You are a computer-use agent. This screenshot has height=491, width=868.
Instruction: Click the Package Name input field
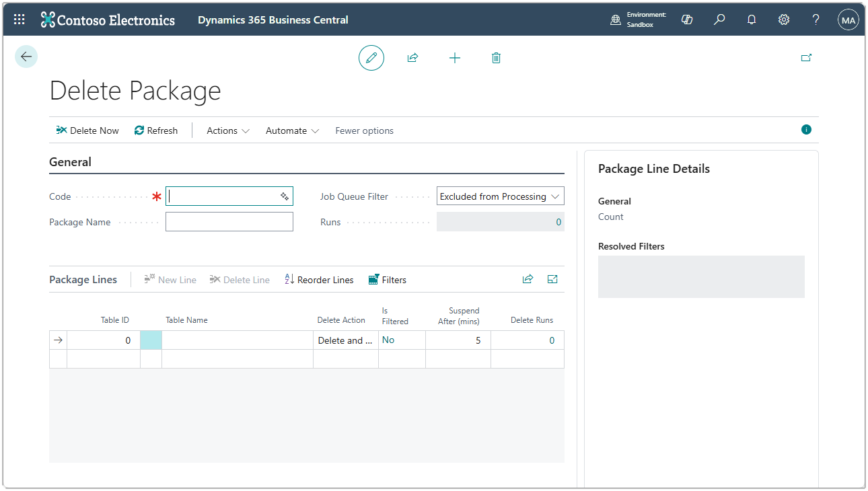tap(229, 222)
